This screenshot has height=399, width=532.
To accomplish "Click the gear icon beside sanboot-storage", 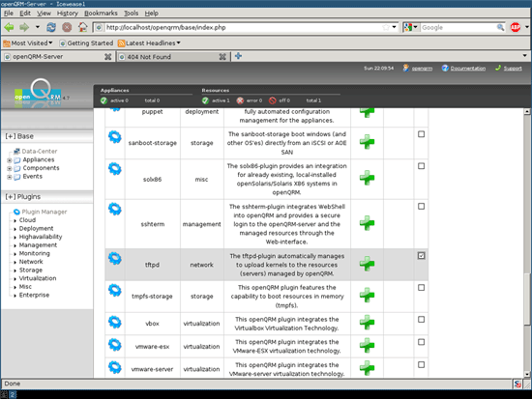I will 115,137.
